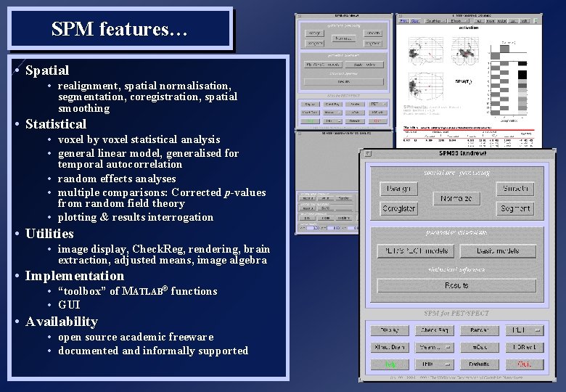Open PET/SPECT models in the front SPM99 window
This screenshot has width=566, height=392.
pos(416,251)
